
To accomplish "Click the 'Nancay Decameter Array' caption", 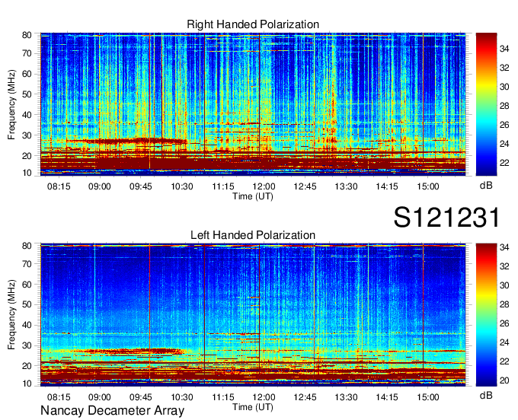I will [x=112, y=411].
